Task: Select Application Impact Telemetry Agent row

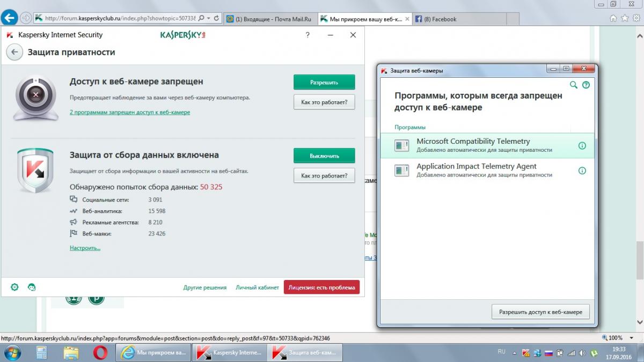Action: point(487,171)
